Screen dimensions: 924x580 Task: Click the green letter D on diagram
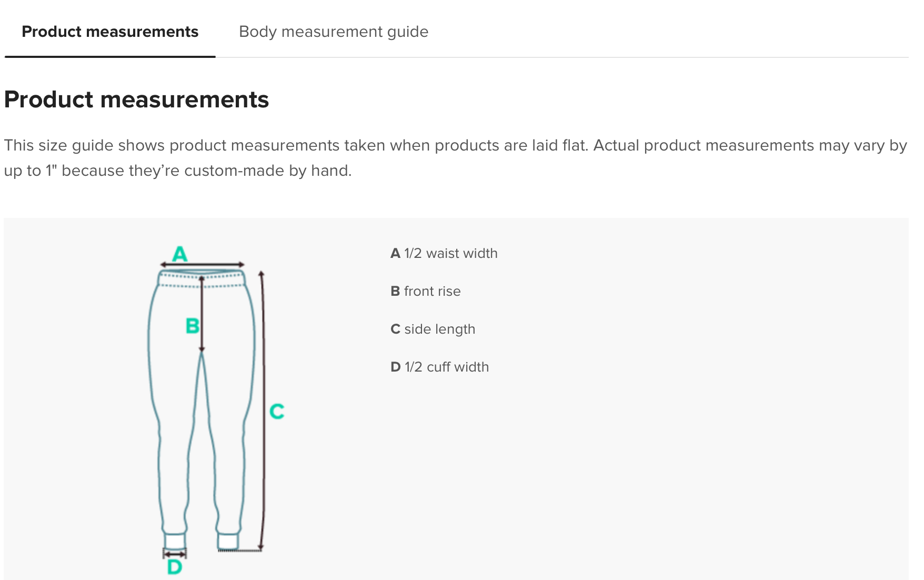pos(175,567)
